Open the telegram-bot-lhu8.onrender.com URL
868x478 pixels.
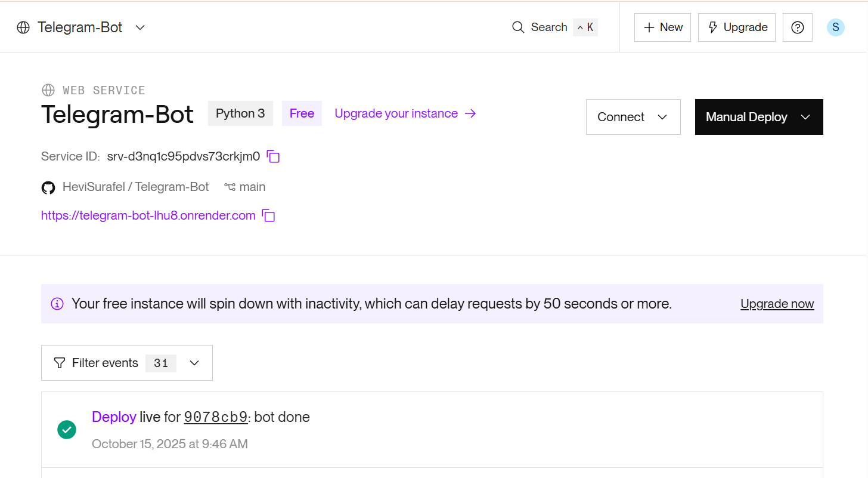click(148, 215)
